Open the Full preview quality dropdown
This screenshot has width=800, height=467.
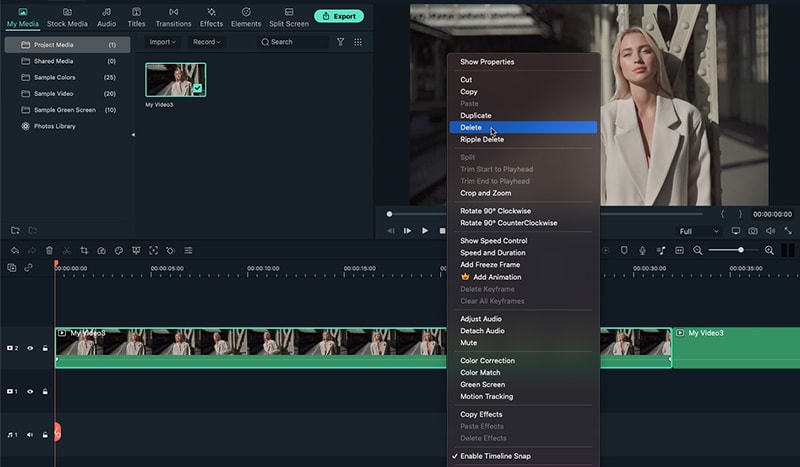699,231
